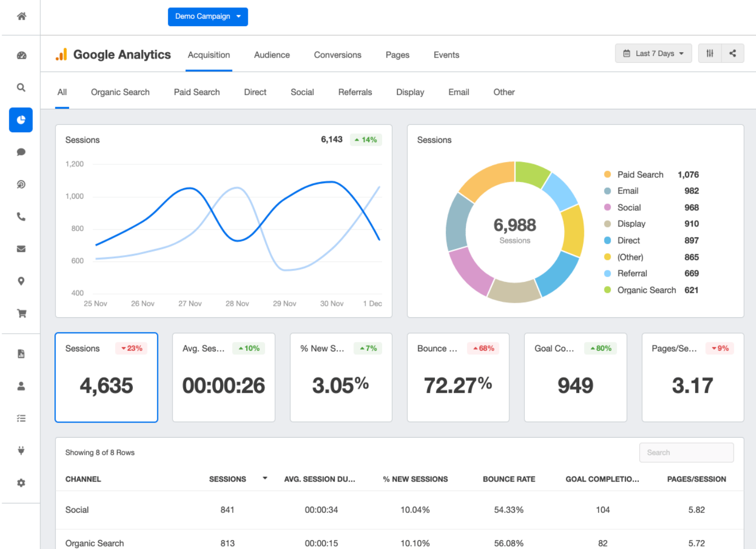Select the Goal Completions metric card
The width and height of the screenshot is (756, 549).
[x=575, y=378]
